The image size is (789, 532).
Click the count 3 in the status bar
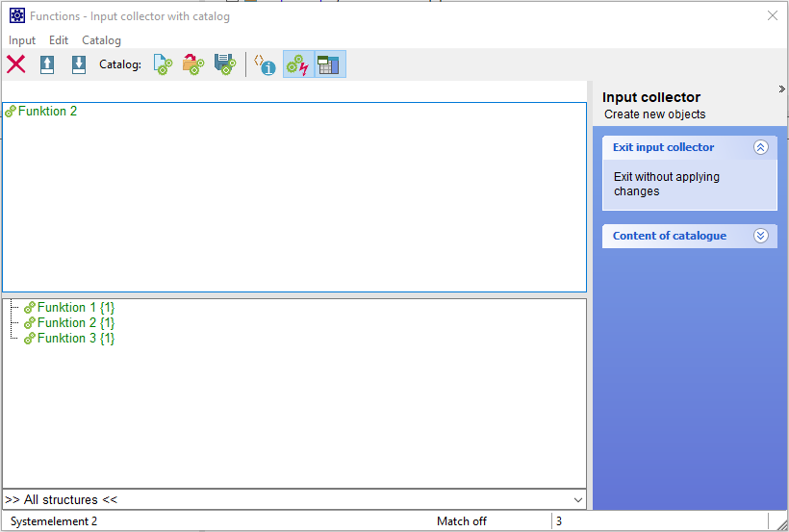558,521
